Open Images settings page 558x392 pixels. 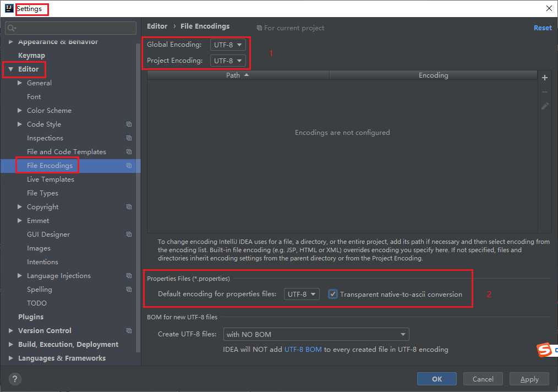click(39, 248)
